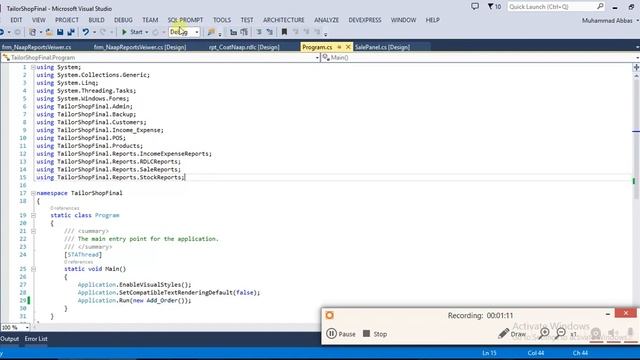This screenshot has width=640, height=360.
Task: Toggle the recorder speaker audio icon
Action: pyautogui.click(x=613, y=333)
